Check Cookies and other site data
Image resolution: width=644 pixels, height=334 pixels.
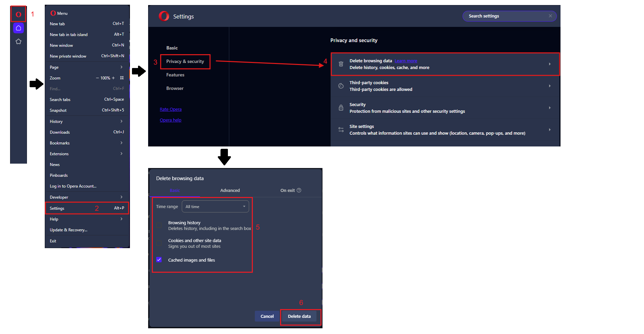[159, 243]
